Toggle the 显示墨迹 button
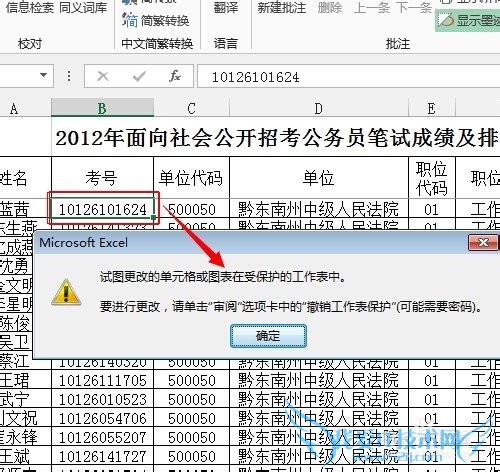500x472 pixels. (468, 20)
